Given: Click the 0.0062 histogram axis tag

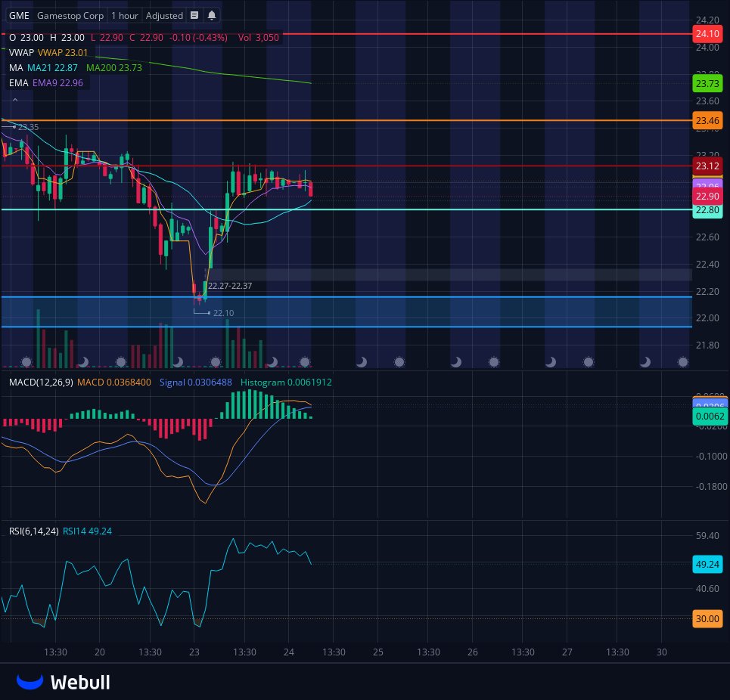Looking at the screenshot, I should click(x=710, y=417).
